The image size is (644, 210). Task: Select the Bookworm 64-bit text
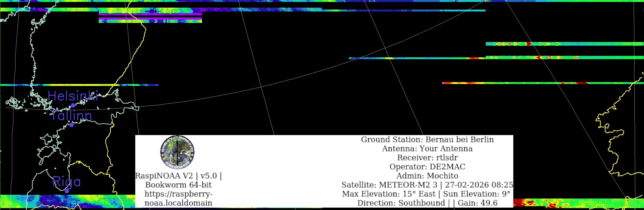pyautogui.click(x=178, y=185)
